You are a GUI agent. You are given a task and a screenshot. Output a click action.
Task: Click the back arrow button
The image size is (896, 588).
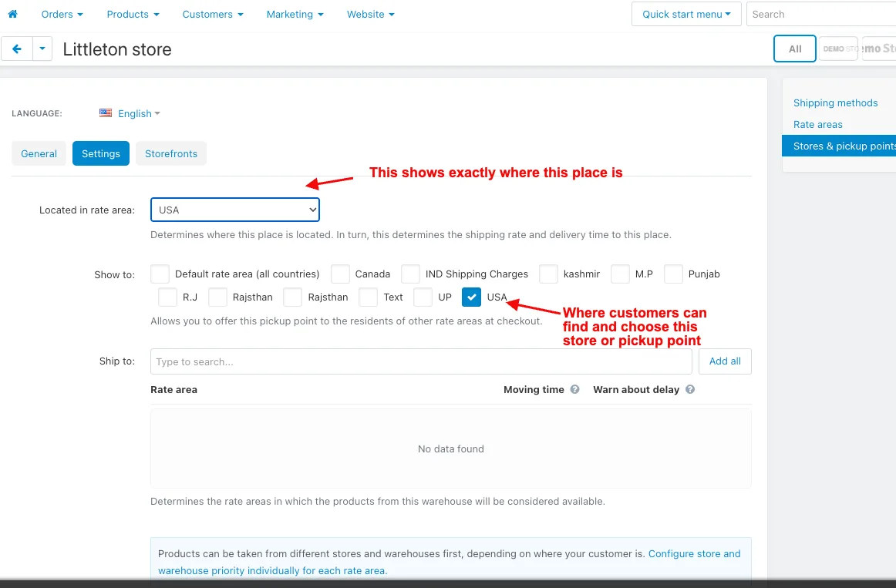coord(16,49)
